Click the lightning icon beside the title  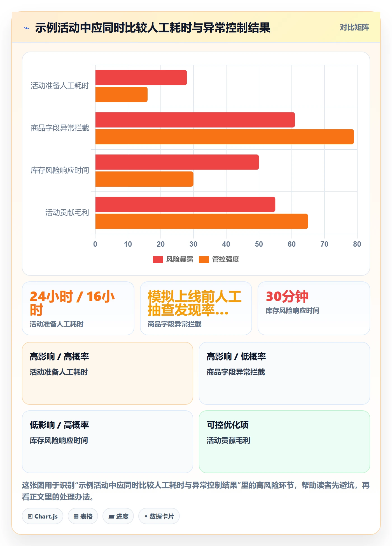click(x=27, y=28)
